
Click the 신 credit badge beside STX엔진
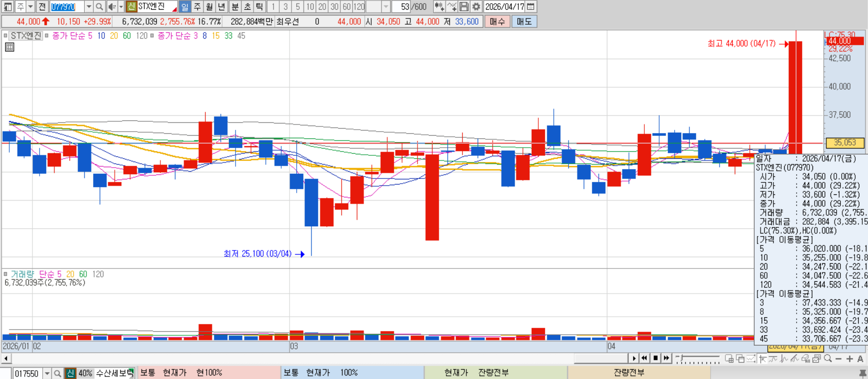132,7
